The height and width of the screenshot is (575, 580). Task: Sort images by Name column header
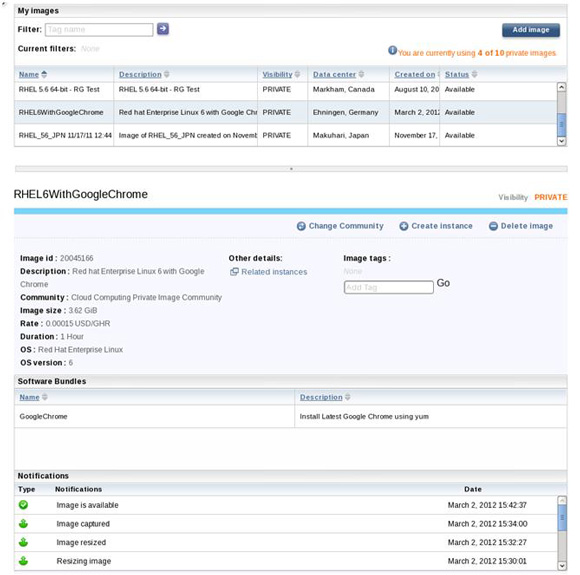pos(29,74)
